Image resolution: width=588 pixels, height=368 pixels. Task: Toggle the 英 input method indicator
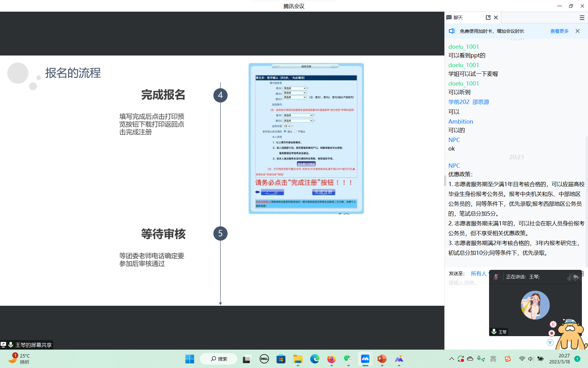click(493, 359)
